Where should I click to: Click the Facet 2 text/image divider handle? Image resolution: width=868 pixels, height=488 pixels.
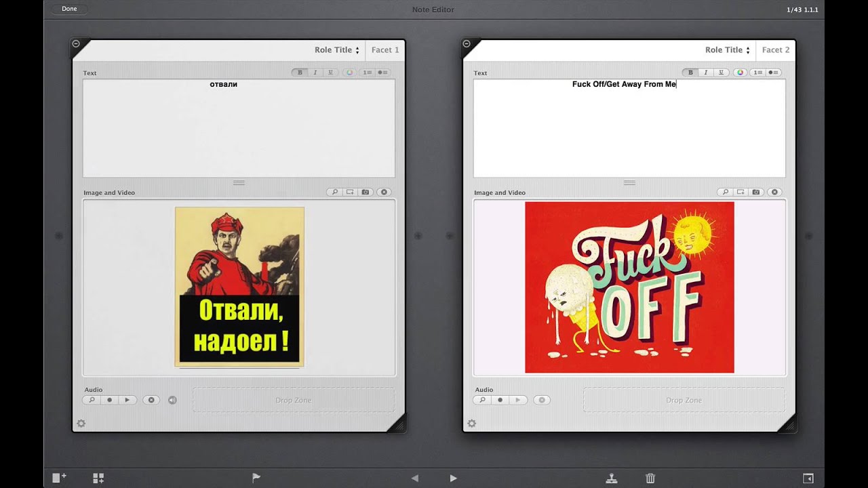click(629, 183)
